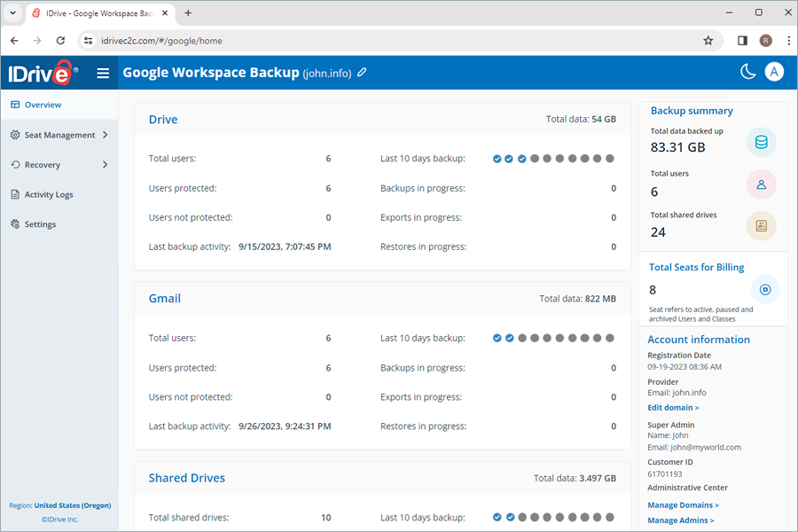
Task: Click the shared drives icon in Backup summary
Action: click(x=762, y=225)
